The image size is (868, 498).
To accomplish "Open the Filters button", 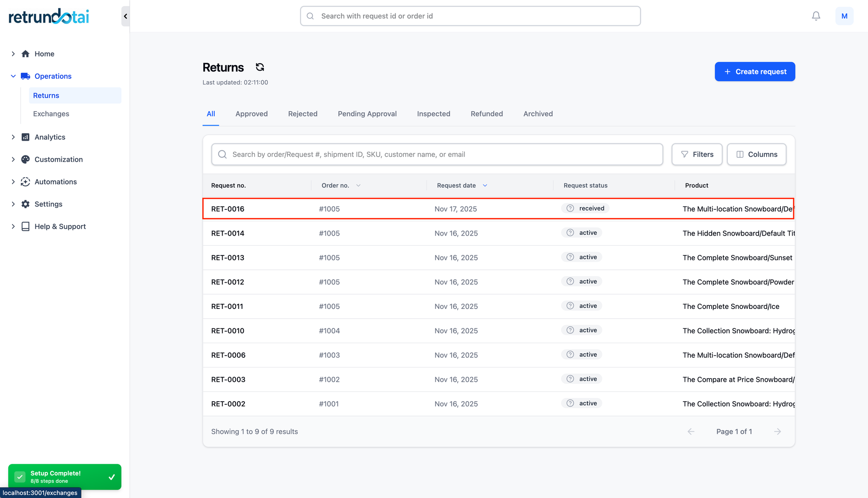I will (x=697, y=154).
